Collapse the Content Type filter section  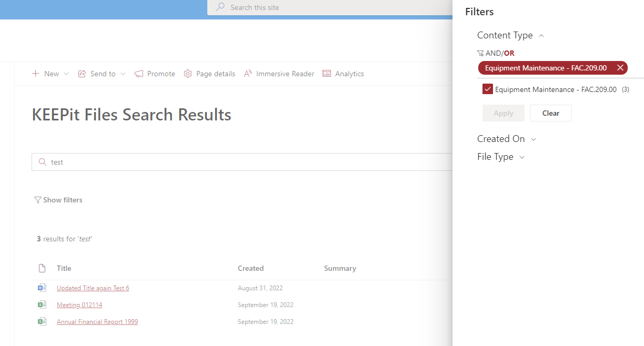click(x=541, y=35)
